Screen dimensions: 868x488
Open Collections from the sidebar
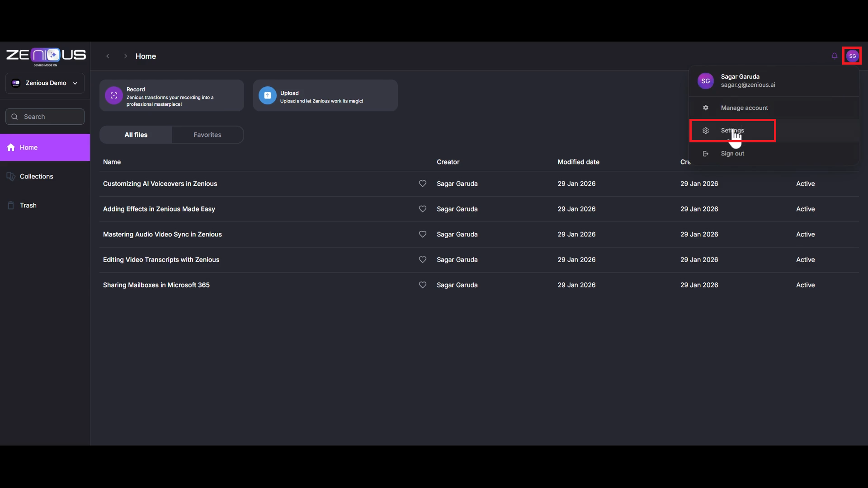36,177
